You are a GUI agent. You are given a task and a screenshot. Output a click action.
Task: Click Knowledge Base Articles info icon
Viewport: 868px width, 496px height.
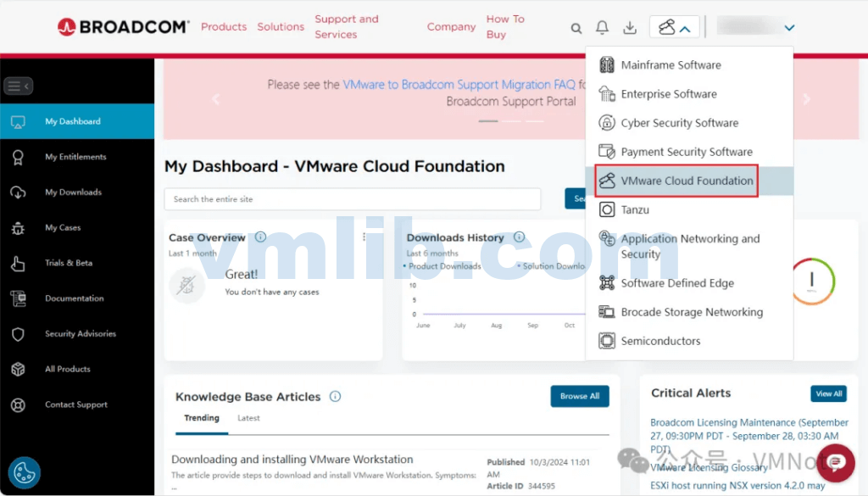click(x=335, y=397)
